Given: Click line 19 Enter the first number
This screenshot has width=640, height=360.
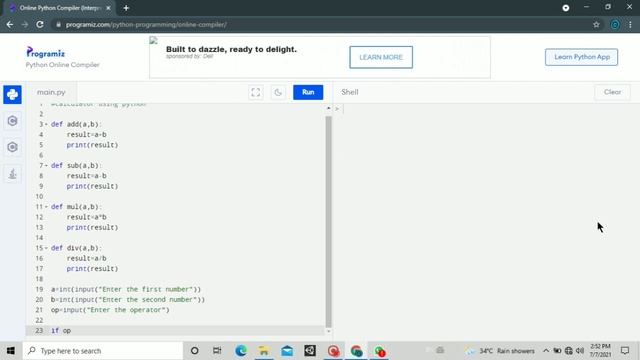Looking at the screenshot, I should click(126, 289).
